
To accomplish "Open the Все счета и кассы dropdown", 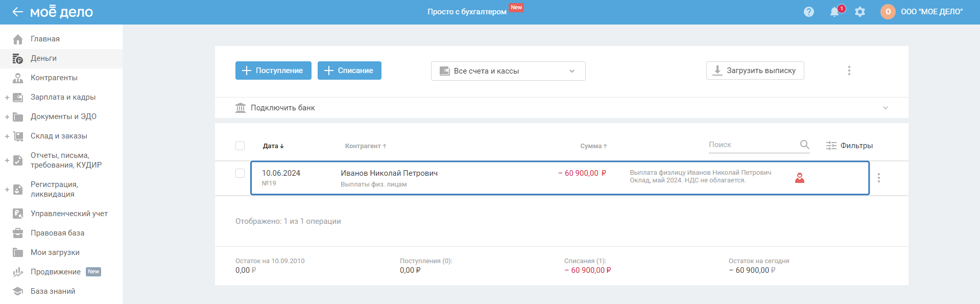I will tap(508, 71).
